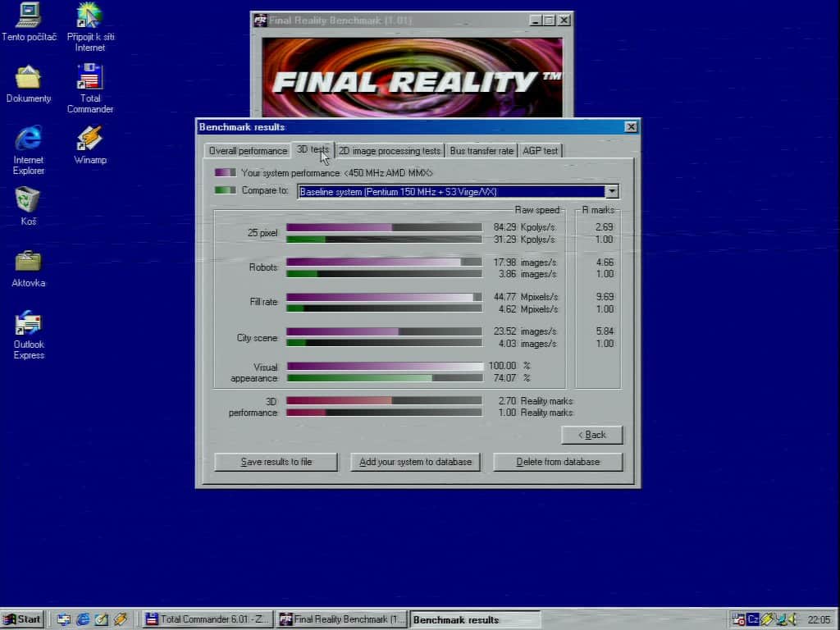Click the City scene test label
This screenshot has width=840, height=630.
tap(257, 338)
